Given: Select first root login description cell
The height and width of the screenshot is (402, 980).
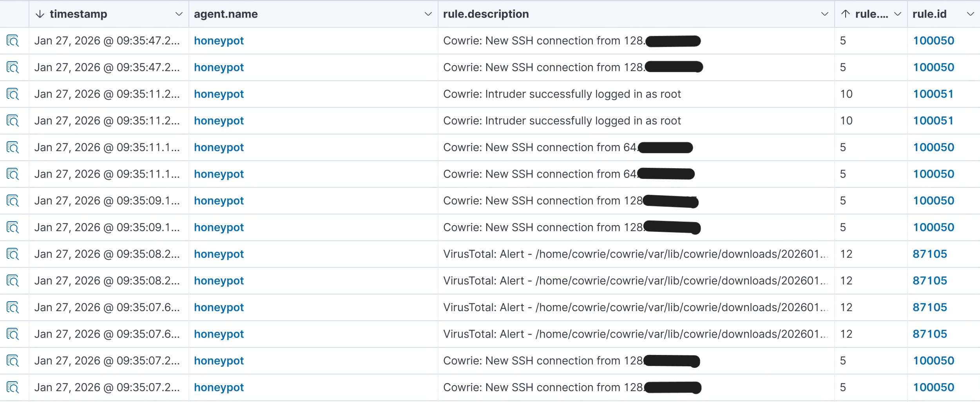Looking at the screenshot, I should (562, 94).
